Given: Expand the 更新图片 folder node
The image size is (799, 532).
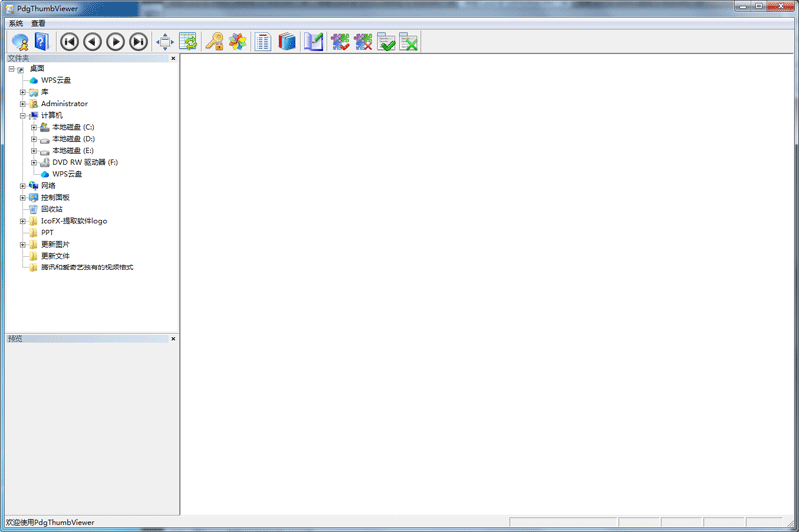Looking at the screenshot, I should (22, 244).
